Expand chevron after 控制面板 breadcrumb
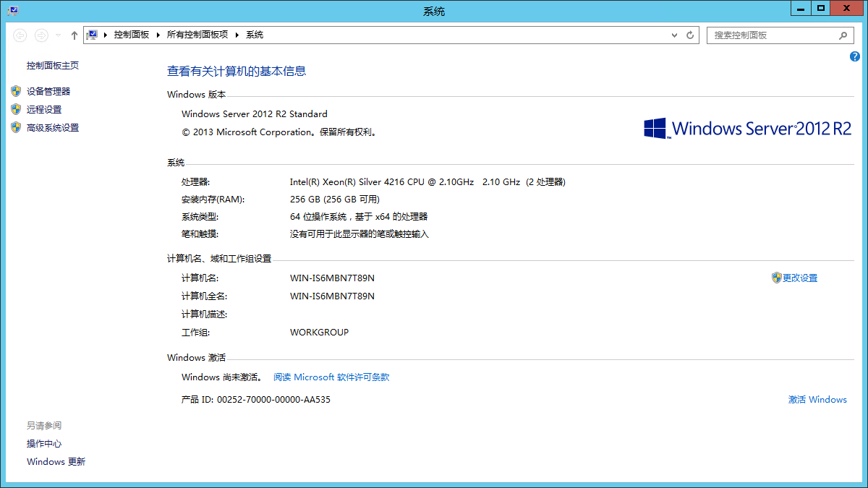Screen dimensions: 868x488 tap(158, 35)
